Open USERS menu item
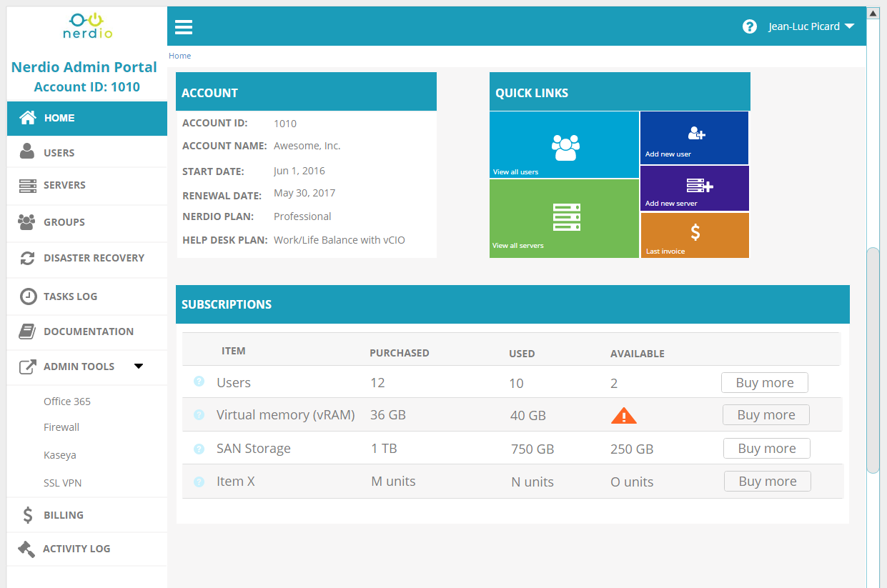 86,152
